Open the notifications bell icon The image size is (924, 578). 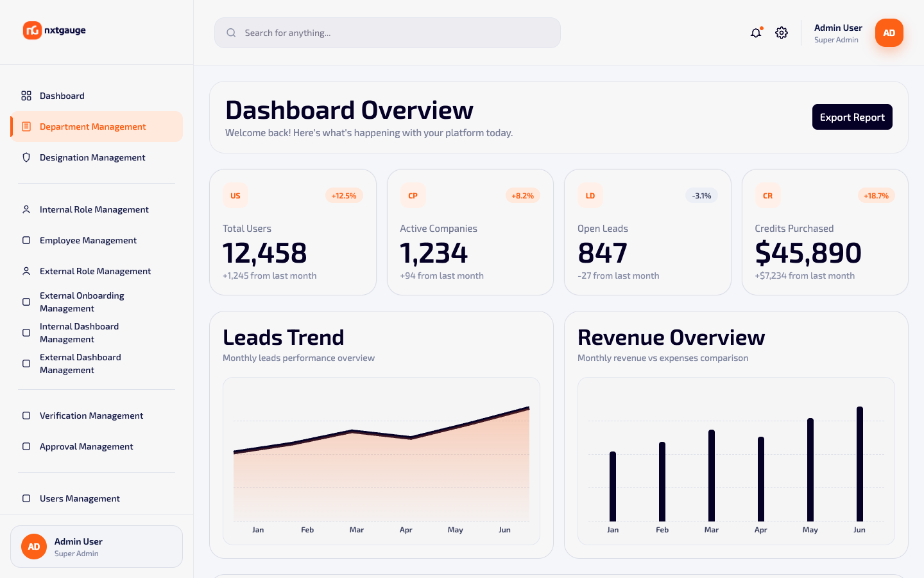[756, 33]
